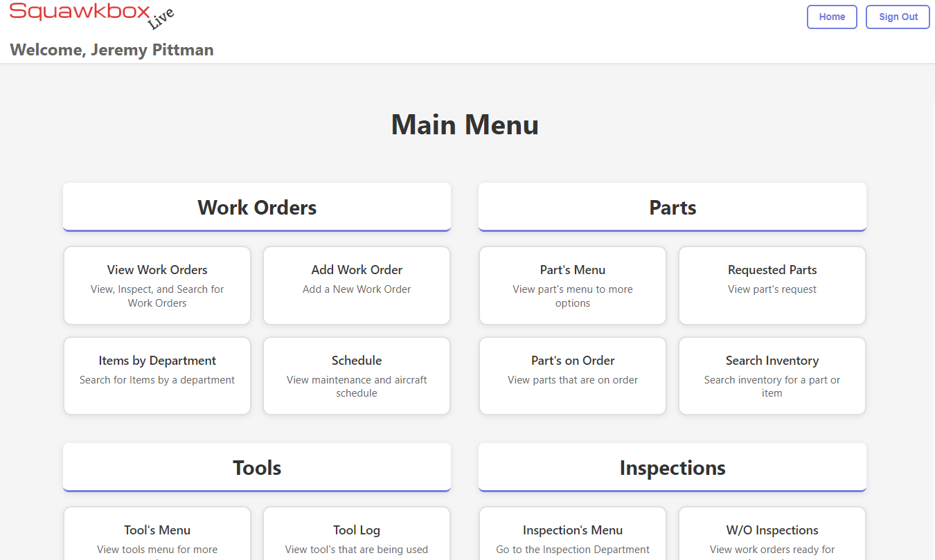Click the Squawkbox Live logo
Viewport: 935px width, 560px height.
pyautogui.click(x=90, y=17)
